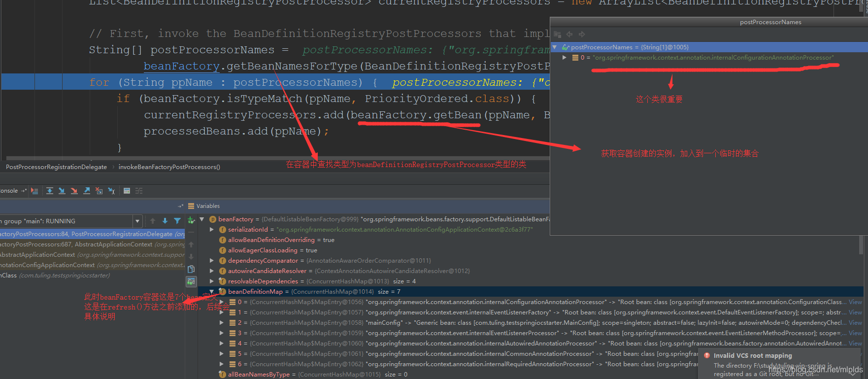Viewport: 868px width, 379px height.
Task: Expand map entry 4 internalAutowiredAnnotationProcessor
Action: click(222, 344)
